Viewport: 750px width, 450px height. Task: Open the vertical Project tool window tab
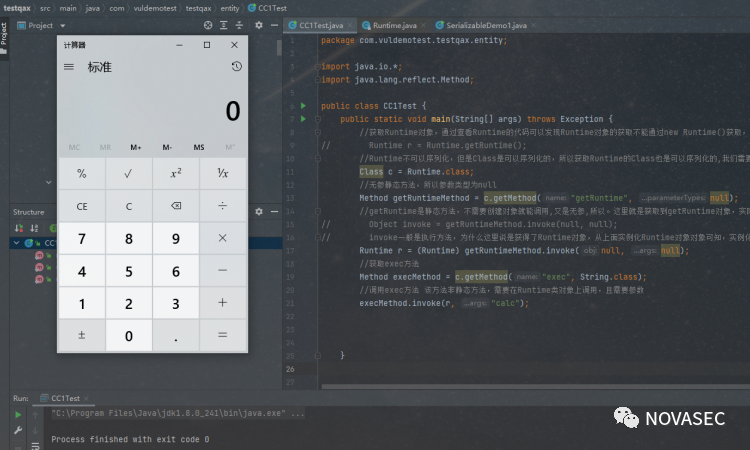(x=4, y=37)
